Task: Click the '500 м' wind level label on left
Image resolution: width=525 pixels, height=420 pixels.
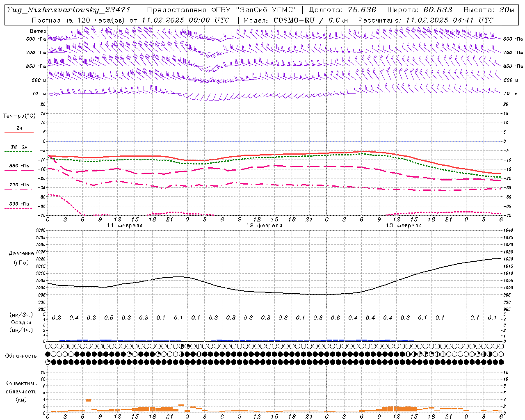Action: point(39,80)
